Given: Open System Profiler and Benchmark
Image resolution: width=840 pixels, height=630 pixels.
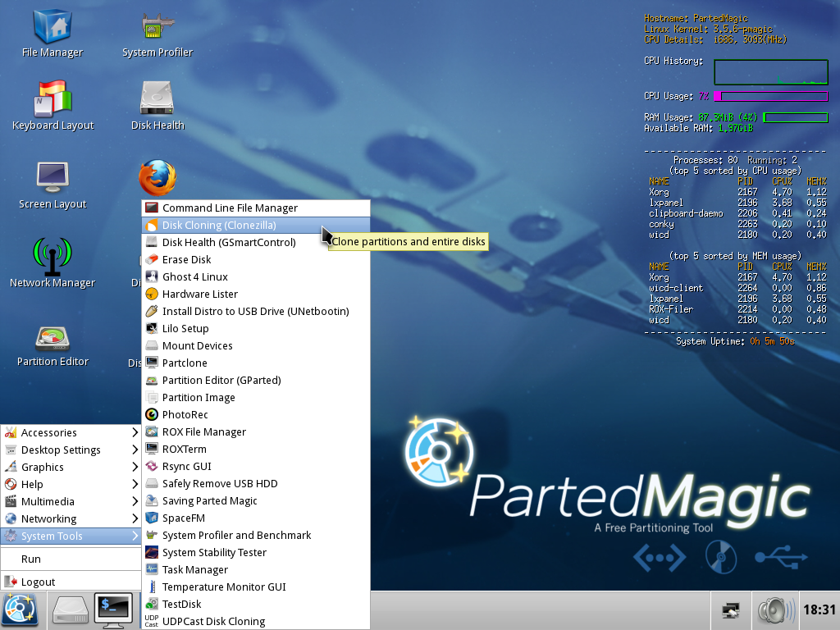Looking at the screenshot, I should click(256, 535).
